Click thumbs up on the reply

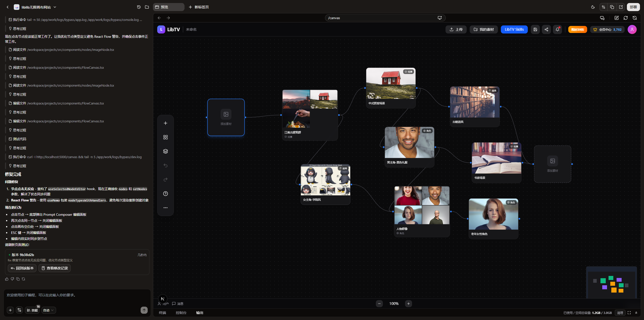pyautogui.click(x=7, y=279)
